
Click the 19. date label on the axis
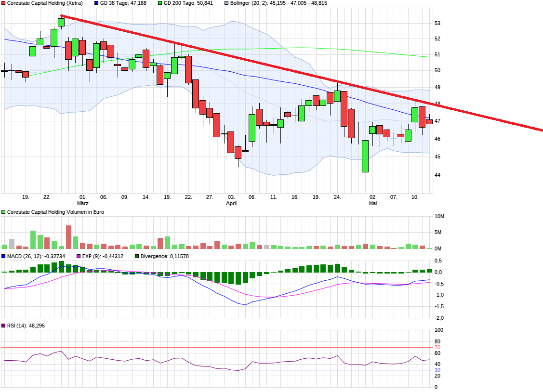coord(26,196)
